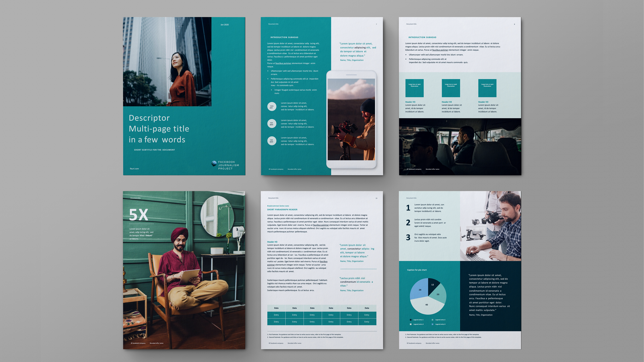Click the Descriptor Multi-page title text
Screen dimensions: 644x362
tap(159, 129)
